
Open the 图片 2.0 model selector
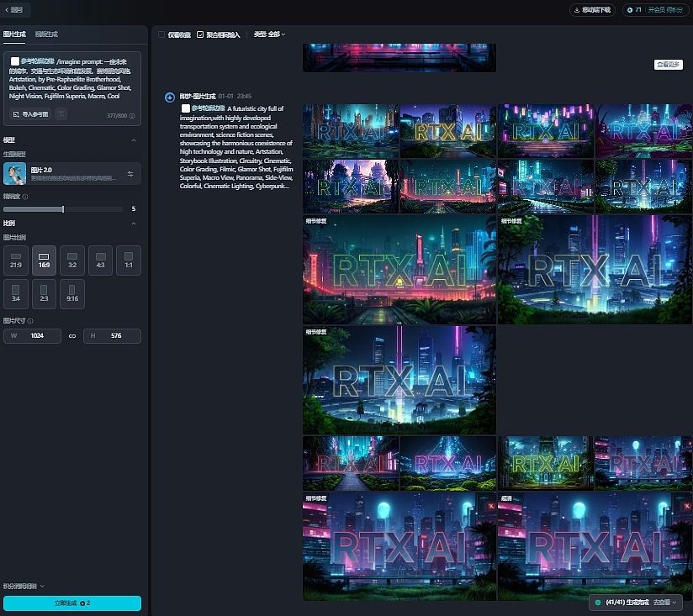(x=72, y=174)
